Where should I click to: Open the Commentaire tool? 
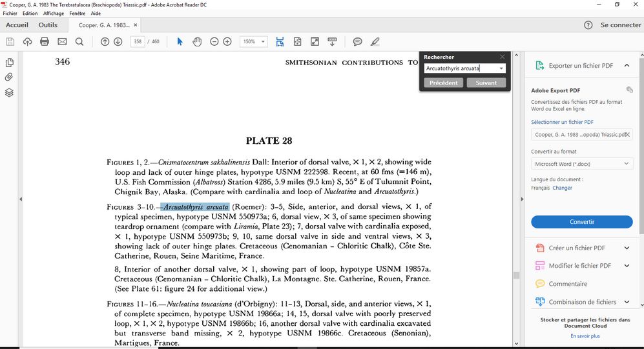pyautogui.click(x=568, y=284)
